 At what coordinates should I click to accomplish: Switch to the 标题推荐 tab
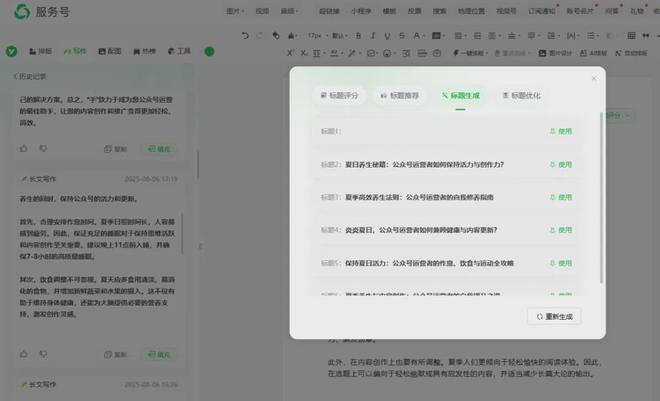tap(400, 96)
